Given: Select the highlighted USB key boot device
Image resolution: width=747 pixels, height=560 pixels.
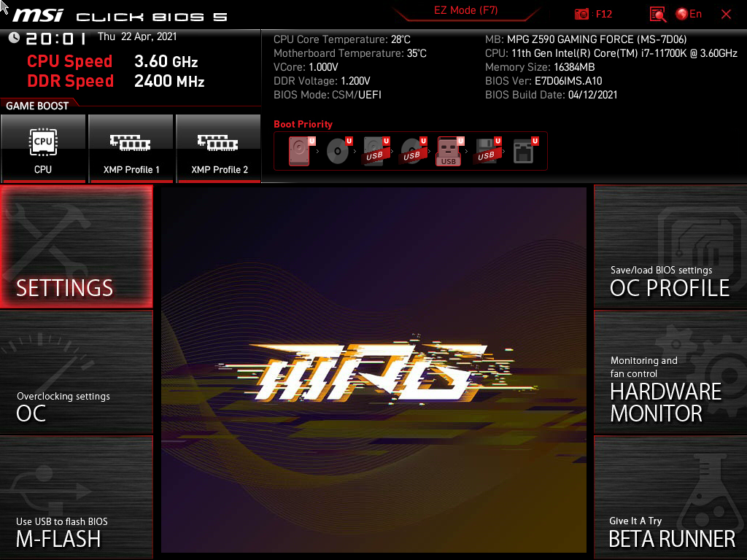Looking at the screenshot, I should click(x=449, y=151).
